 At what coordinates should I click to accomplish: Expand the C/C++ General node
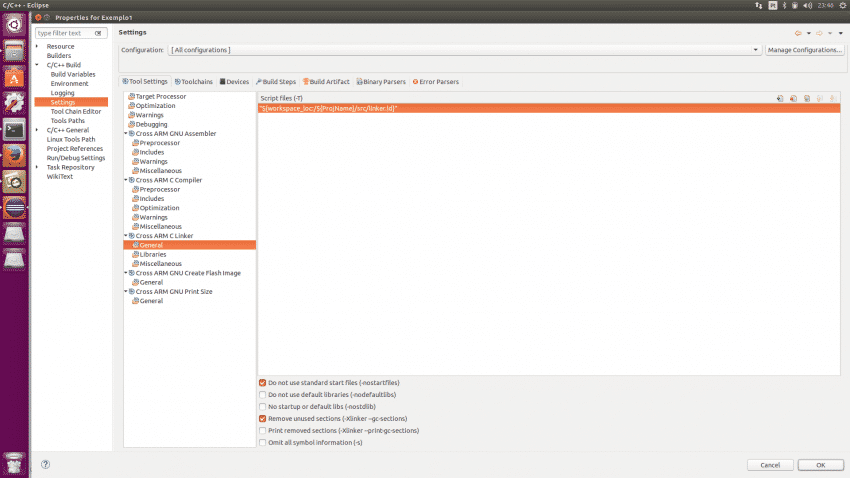tap(37, 130)
